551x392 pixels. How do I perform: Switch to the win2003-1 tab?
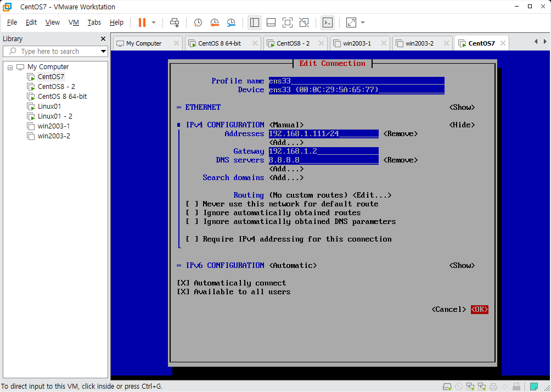[357, 43]
